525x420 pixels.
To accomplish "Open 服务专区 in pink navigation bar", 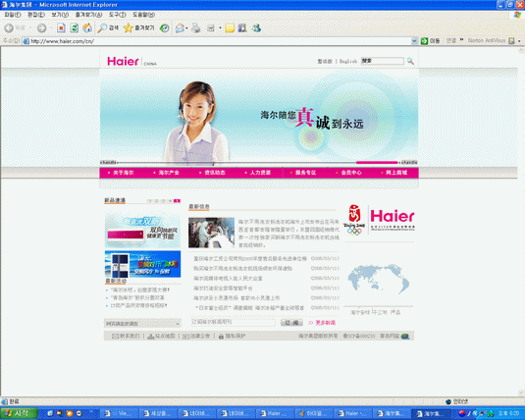I will point(306,173).
